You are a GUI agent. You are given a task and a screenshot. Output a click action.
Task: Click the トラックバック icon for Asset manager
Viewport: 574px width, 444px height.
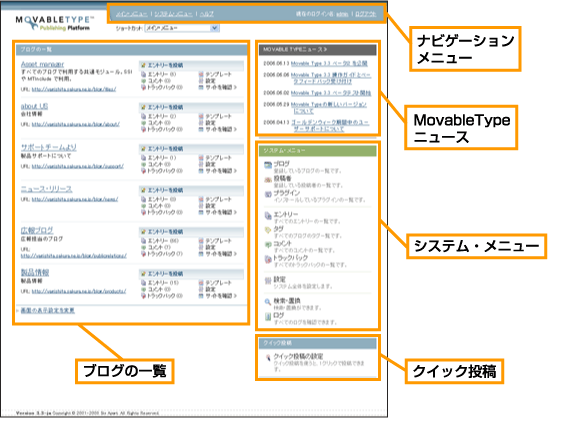click(x=144, y=87)
